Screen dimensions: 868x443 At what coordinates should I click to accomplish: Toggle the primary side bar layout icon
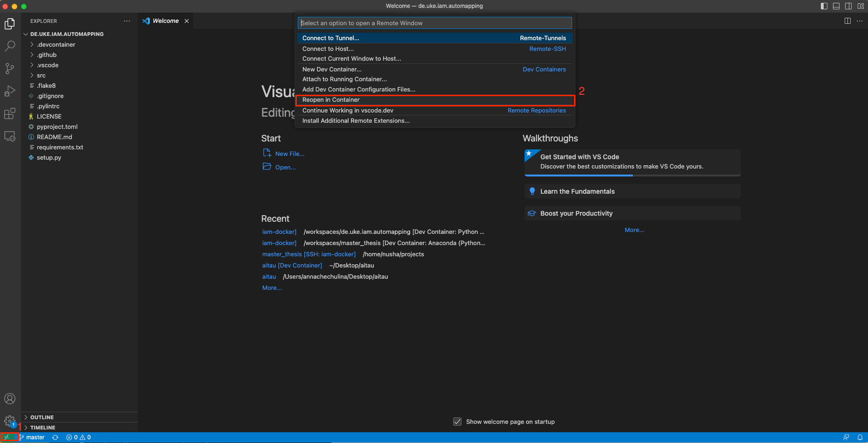pos(824,6)
